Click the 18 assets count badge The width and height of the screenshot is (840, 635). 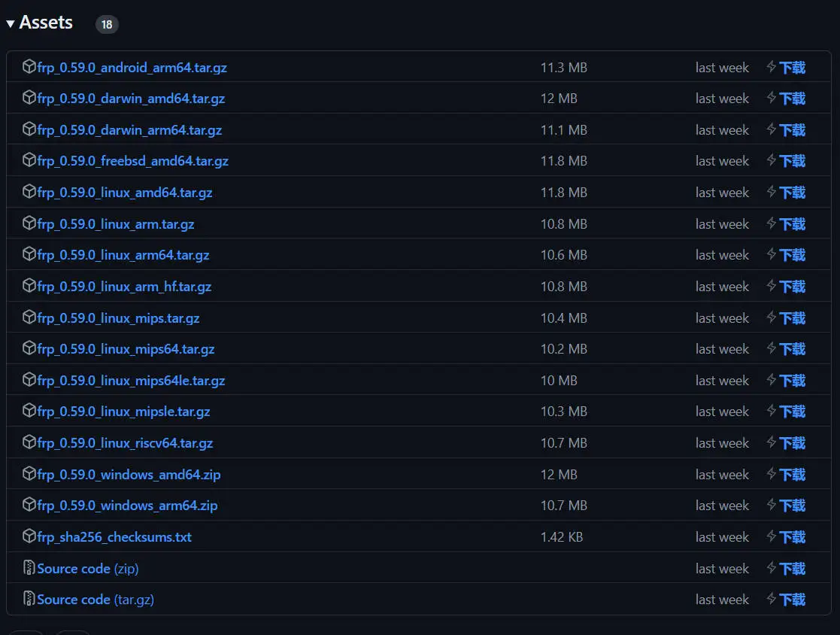[x=107, y=24]
